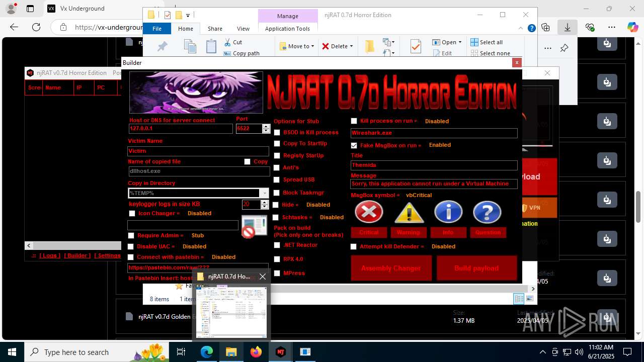The height and width of the screenshot is (362, 644).
Task: Open Application Tools tab in Explorer
Action: (287, 29)
